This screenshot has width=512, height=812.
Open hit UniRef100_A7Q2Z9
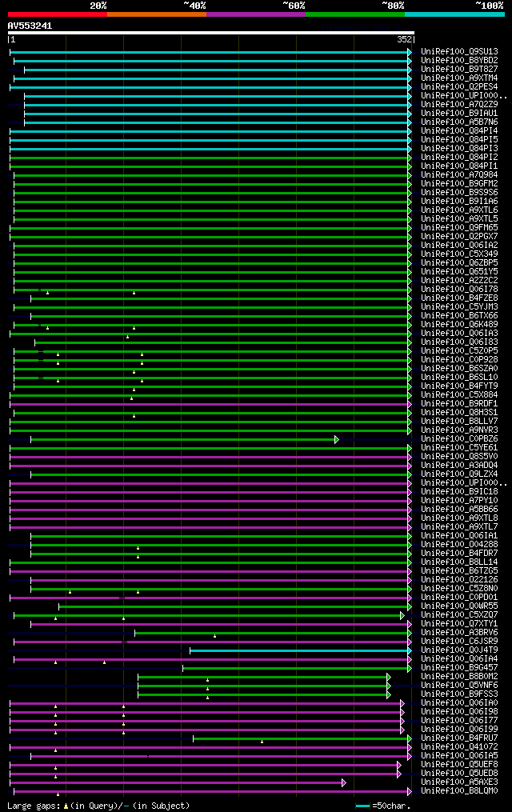pos(459,105)
